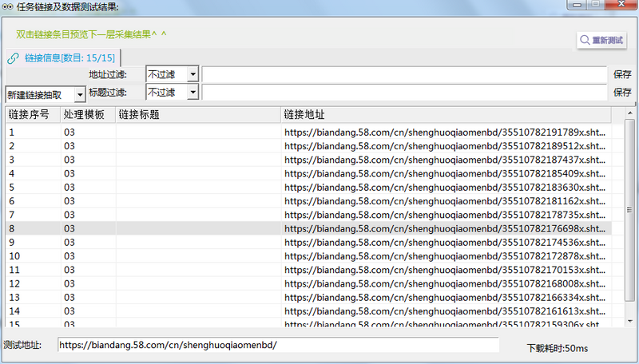Minimize the 任务链接及数据测试结果 window

(577, 5)
